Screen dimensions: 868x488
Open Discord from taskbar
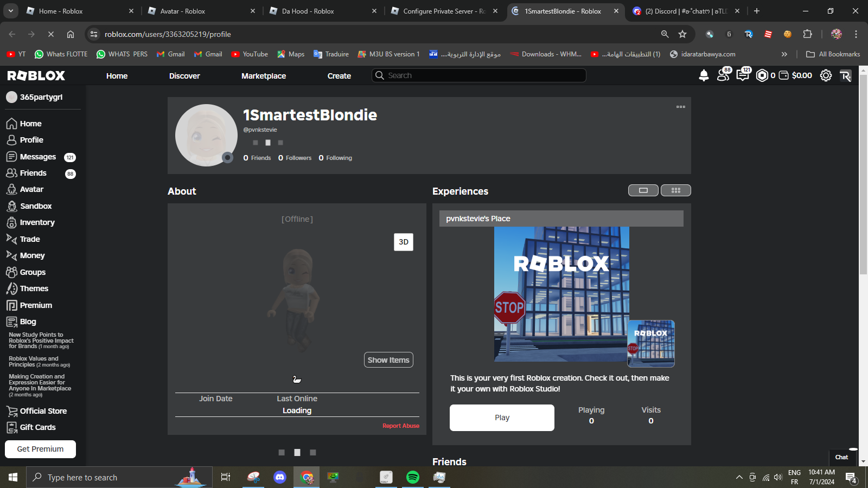[280, 477]
